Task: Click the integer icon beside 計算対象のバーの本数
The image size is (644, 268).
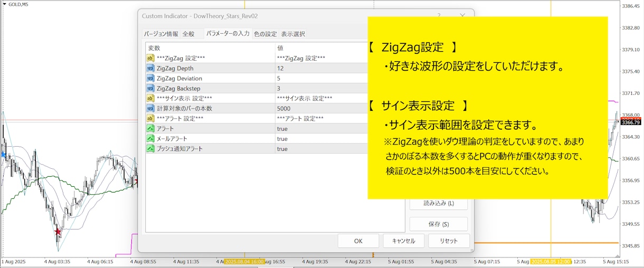Action: (150, 108)
